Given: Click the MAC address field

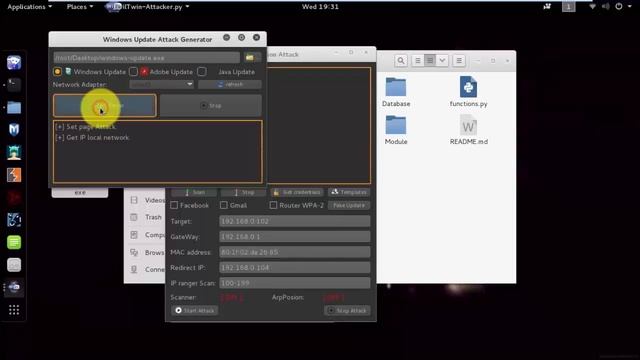Looking at the screenshot, I should point(295,252).
